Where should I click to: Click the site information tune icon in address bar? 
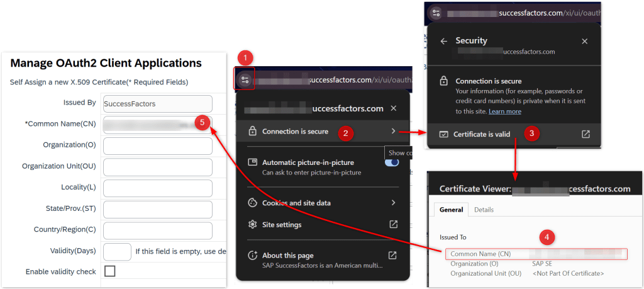(245, 80)
